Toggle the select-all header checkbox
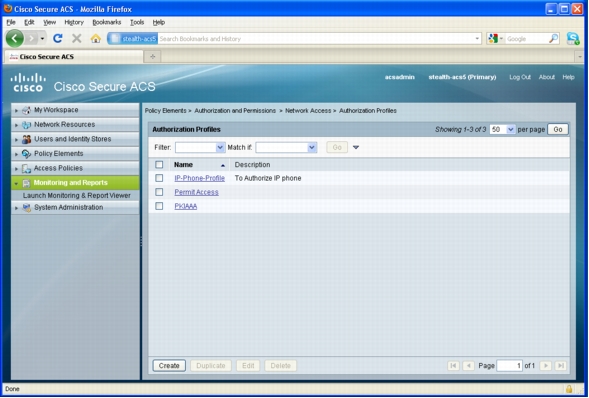The height and width of the screenshot is (398, 589). point(159,165)
